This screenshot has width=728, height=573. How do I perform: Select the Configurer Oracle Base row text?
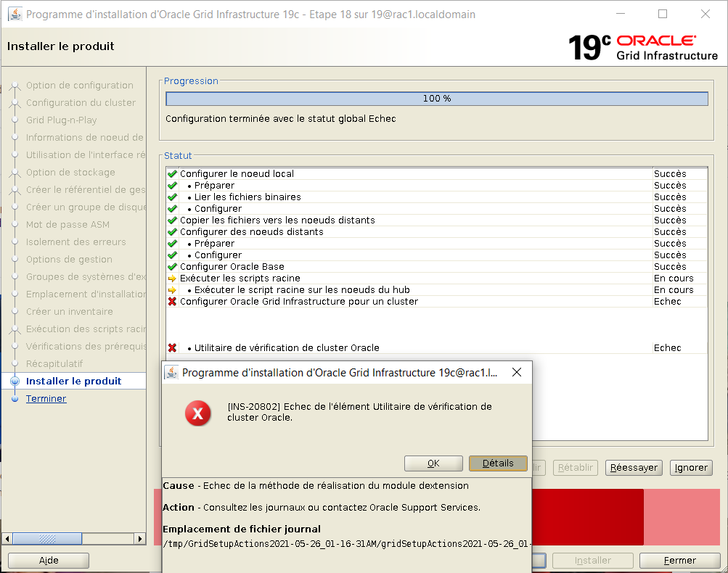(232, 267)
